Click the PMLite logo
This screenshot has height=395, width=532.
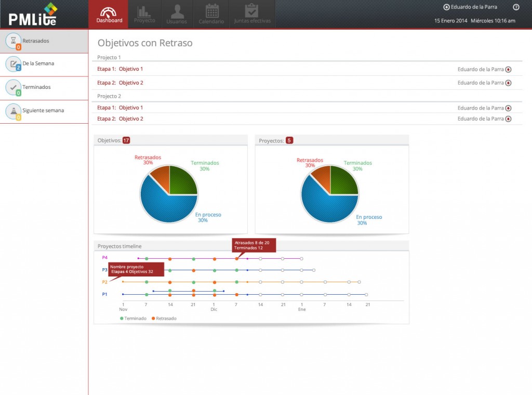click(x=33, y=15)
